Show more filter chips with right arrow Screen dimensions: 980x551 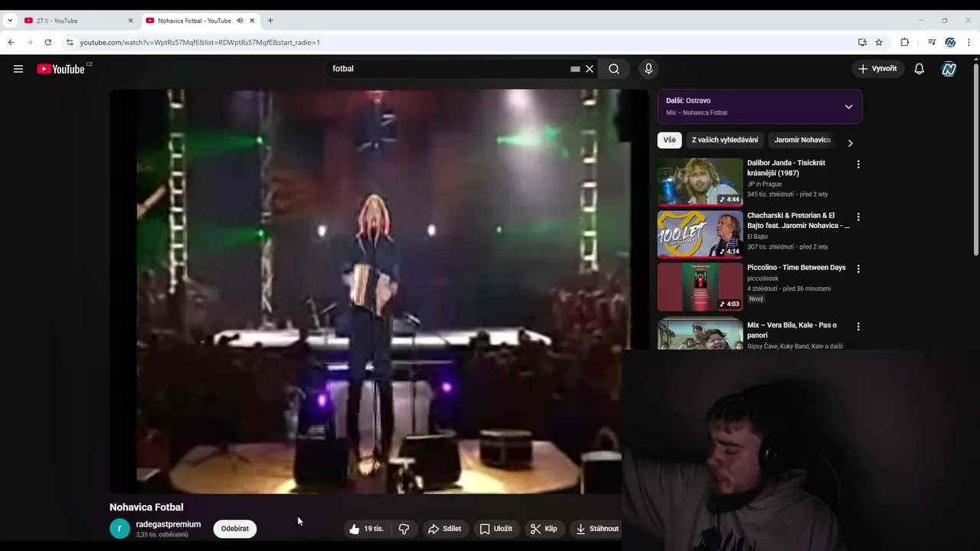click(850, 143)
